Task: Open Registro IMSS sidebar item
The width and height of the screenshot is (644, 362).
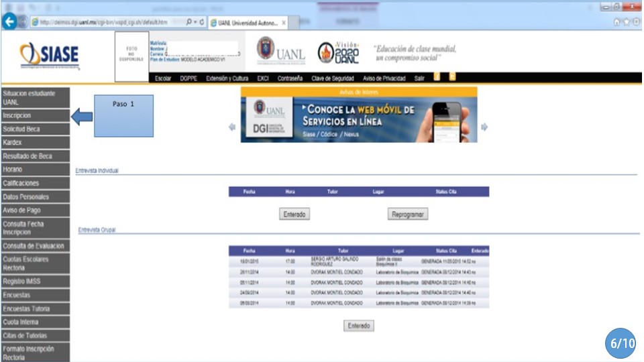Action: (36, 281)
